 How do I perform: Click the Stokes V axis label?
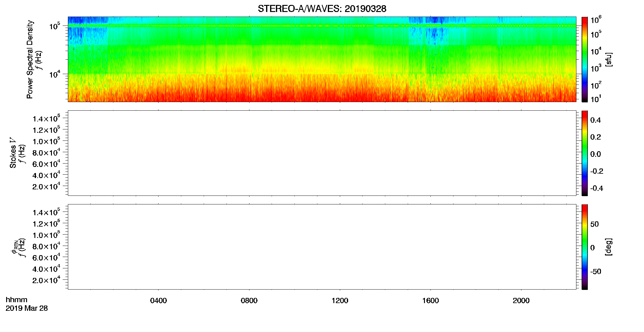[x=13, y=153]
